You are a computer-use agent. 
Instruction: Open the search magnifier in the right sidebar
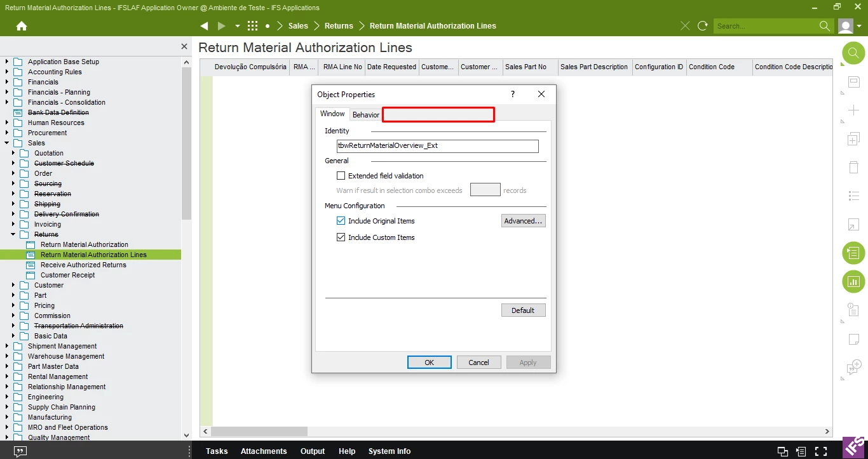click(x=853, y=53)
